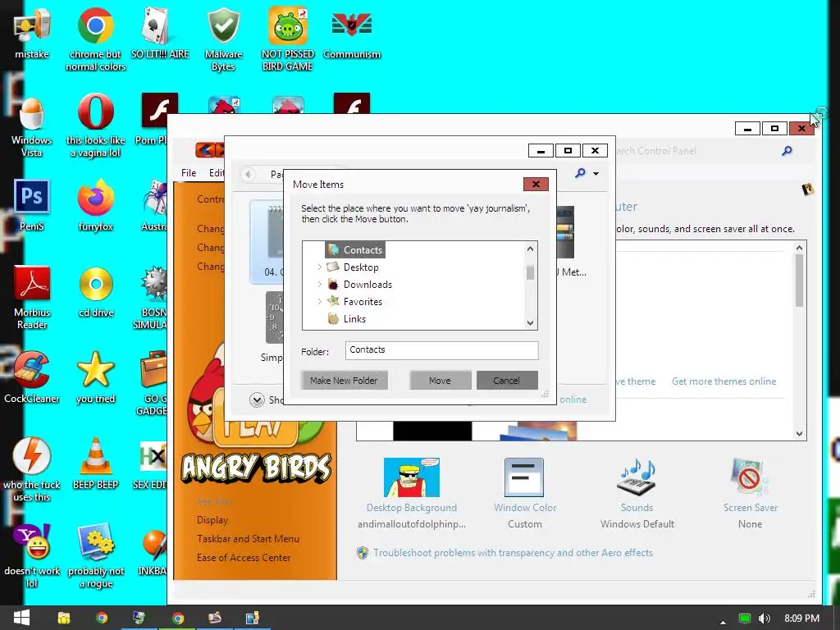Click the volume speaker tray icon
This screenshot has width=840, height=630.
[x=765, y=619]
